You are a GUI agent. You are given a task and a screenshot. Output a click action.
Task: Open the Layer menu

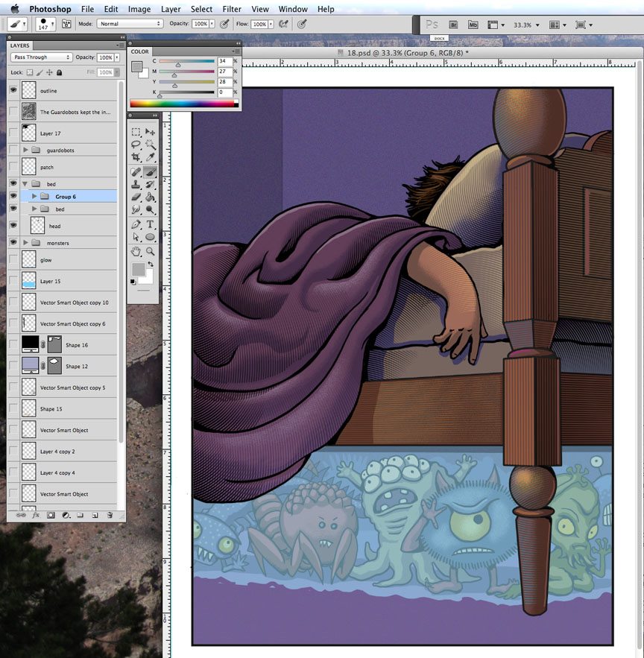(x=171, y=9)
